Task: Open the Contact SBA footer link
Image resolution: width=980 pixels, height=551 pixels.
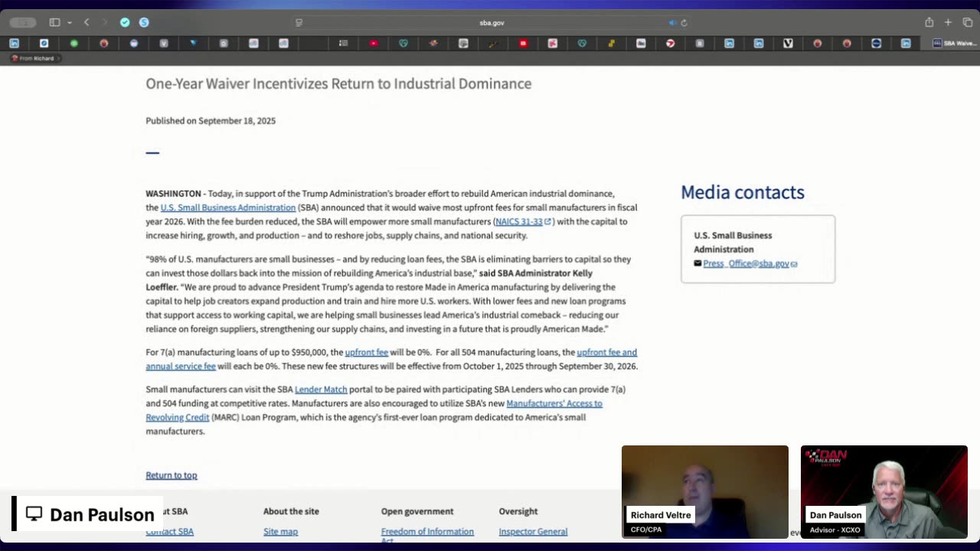Action: 170,531
